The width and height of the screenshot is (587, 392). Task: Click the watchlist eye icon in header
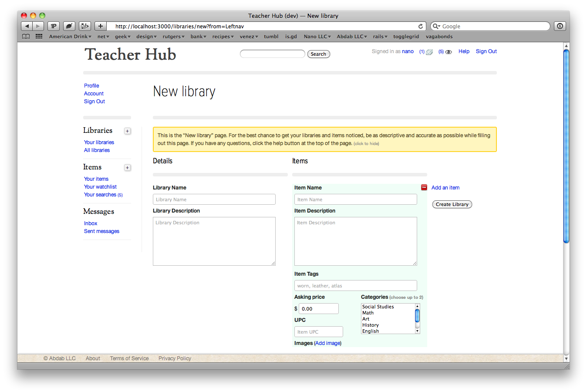click(448, 52)
